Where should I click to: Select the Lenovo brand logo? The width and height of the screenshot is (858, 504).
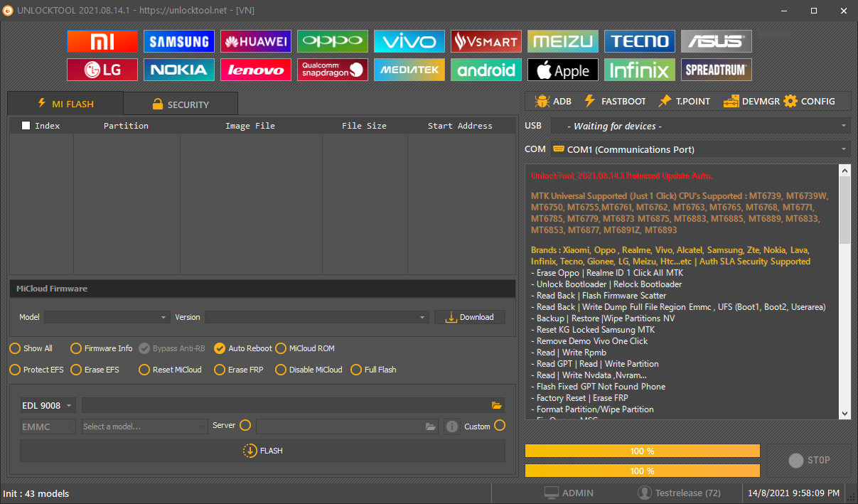click(x=256, y=70)
